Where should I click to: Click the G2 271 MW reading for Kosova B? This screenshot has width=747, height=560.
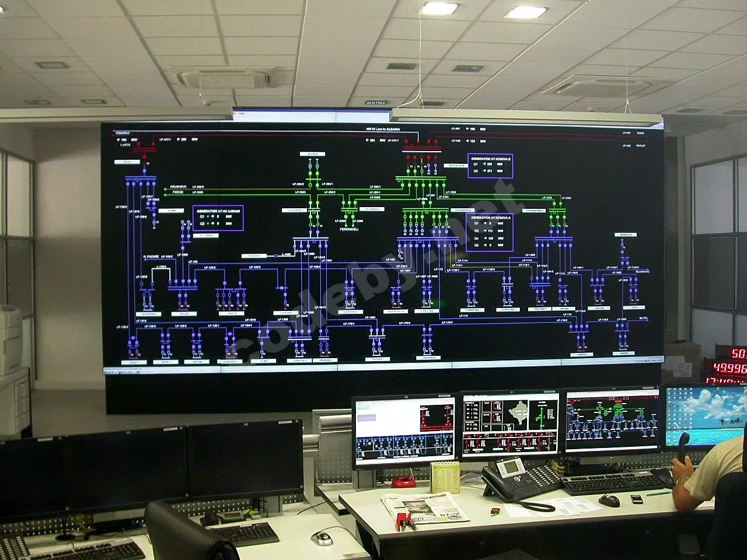click(x=487, y=171)
